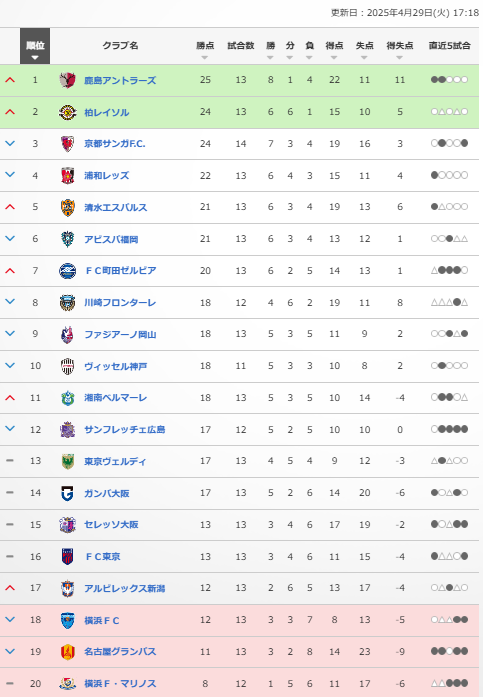The width and height of the screenshot is (483, 697).
Task: Sort table by 勝点 column
Action: 205,46
